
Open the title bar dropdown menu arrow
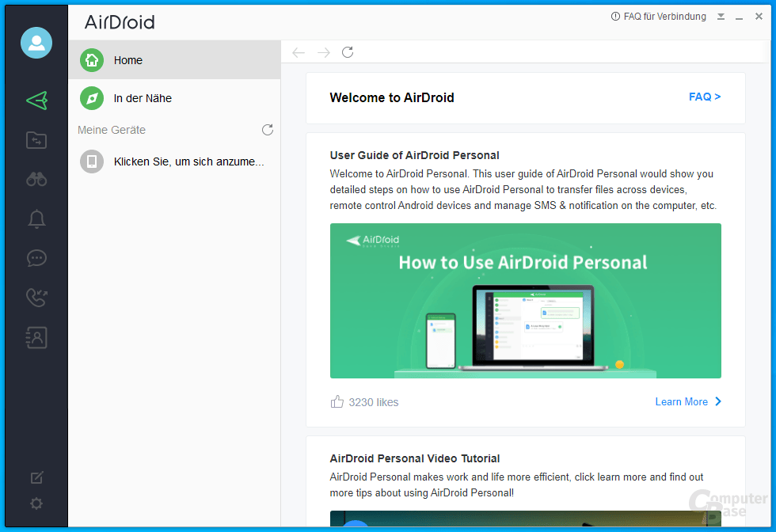click(x=721, y=17)
